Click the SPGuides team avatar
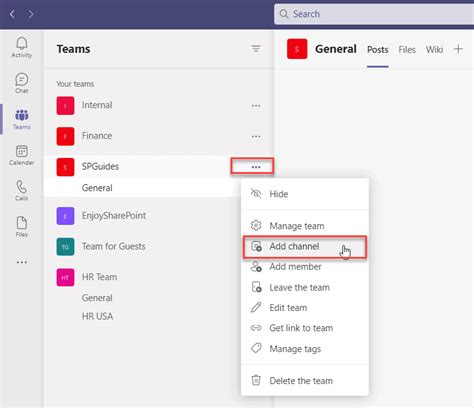Screen dimensions: 474x408 pyautogui.click(x=65, y=167)
